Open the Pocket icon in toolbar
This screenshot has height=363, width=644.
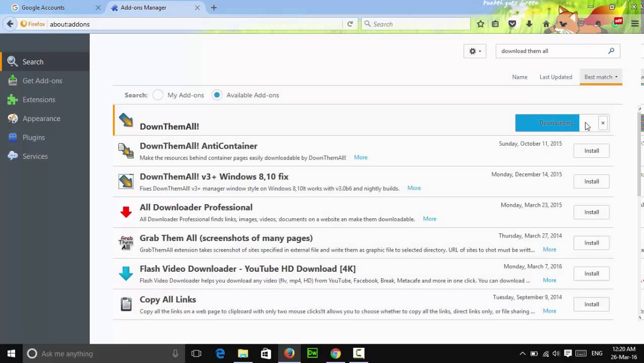pyautogui.click(x=512, y=24)
